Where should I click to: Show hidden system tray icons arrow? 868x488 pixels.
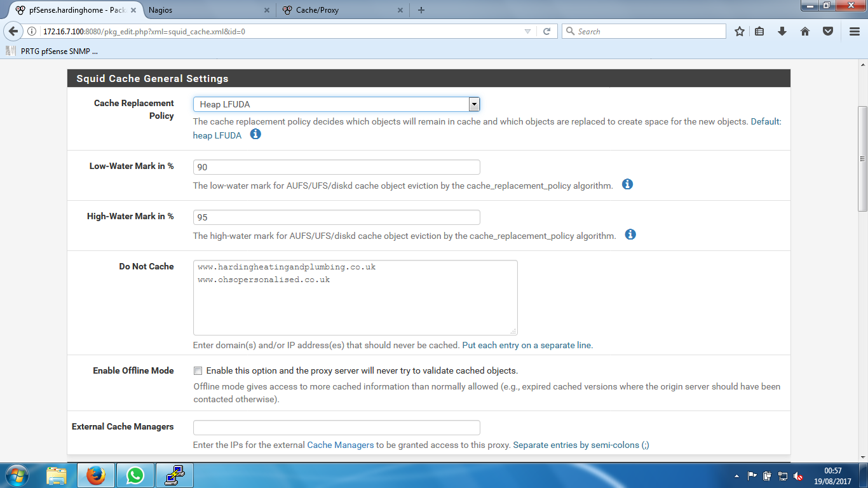coord(736,476)
